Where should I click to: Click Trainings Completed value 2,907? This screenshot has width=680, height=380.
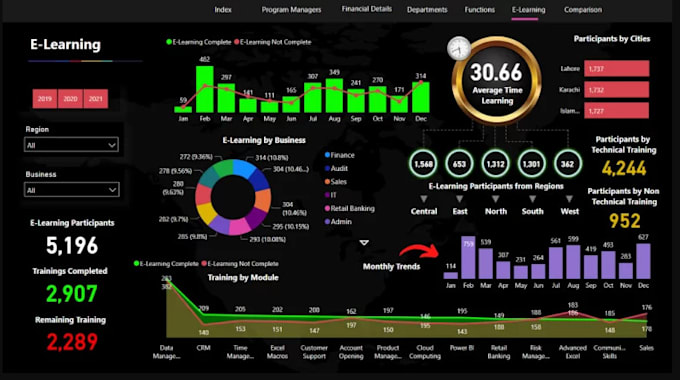72,294
